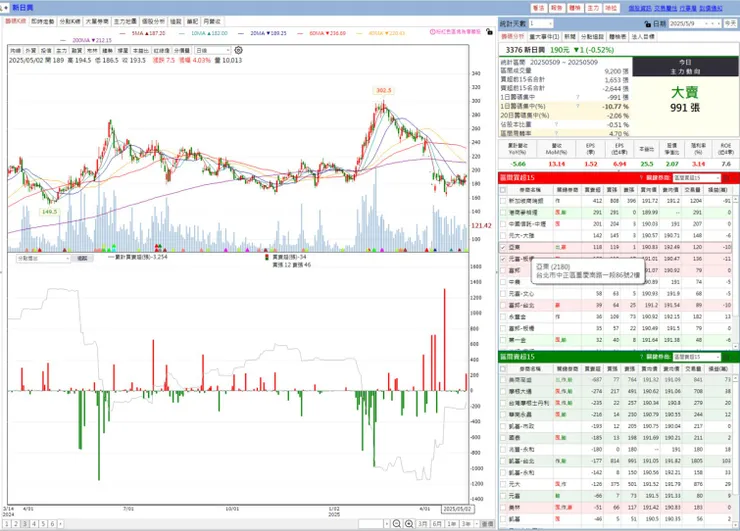The height and width of the screenshot is (531, 740).
Task: Toggle the 投信 indicator button on chart toolbar
Action: (46, 51)
